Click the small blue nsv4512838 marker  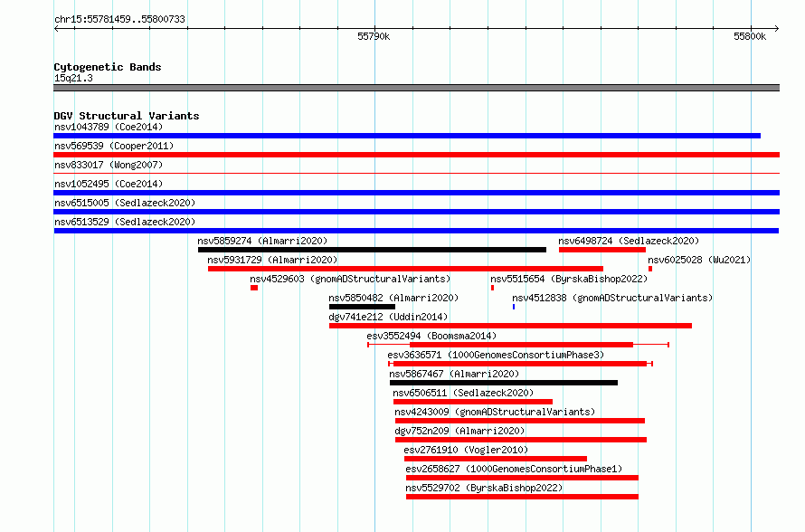pos(514,307)
